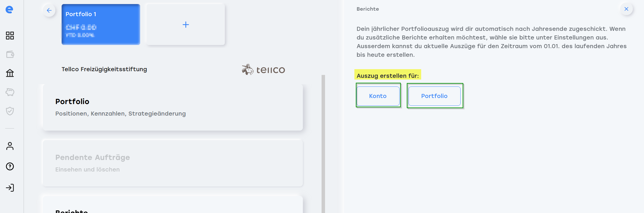The image size is (644, 213).
Task: Close the Berichte panel
Action: point(626,9)
